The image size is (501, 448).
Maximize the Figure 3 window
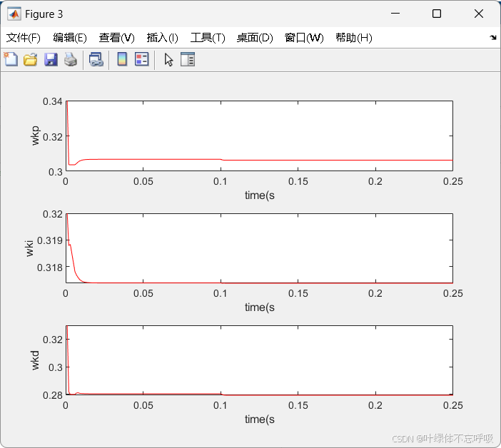437,14
